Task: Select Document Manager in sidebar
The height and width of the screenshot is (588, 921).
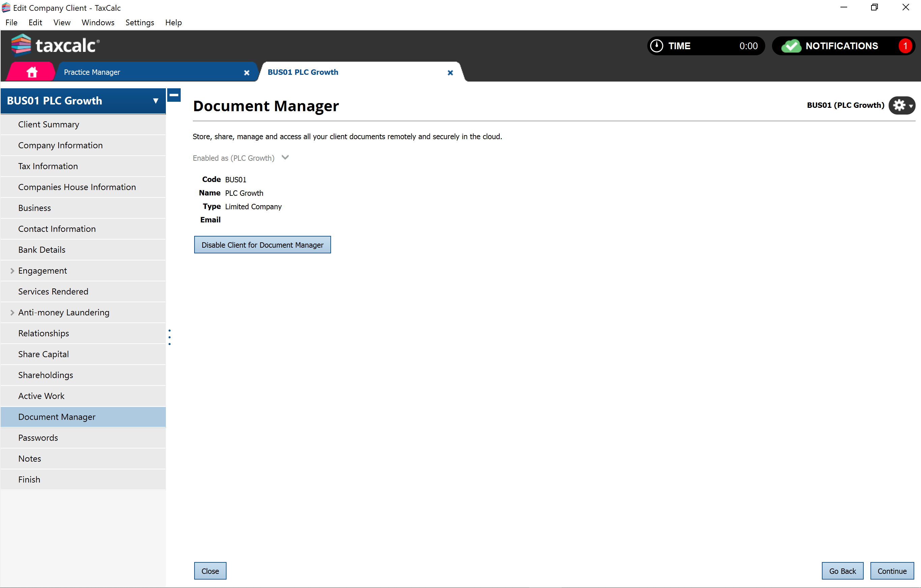Action: pos(83,417)
